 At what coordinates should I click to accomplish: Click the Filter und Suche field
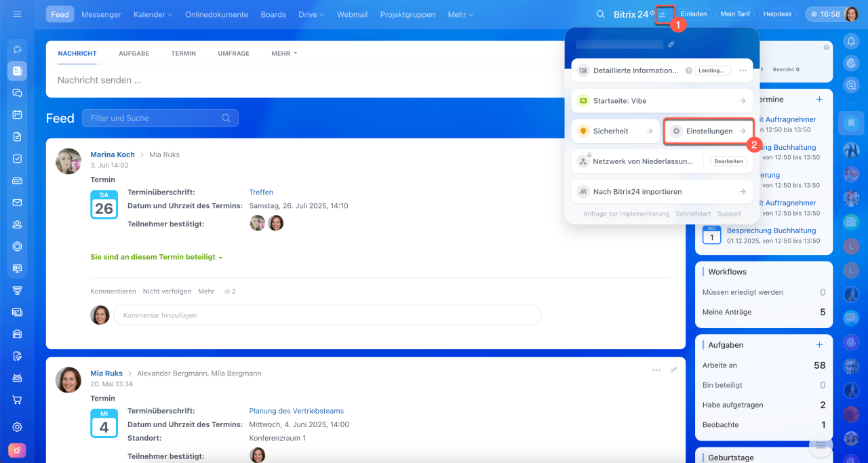click(160, 118)
